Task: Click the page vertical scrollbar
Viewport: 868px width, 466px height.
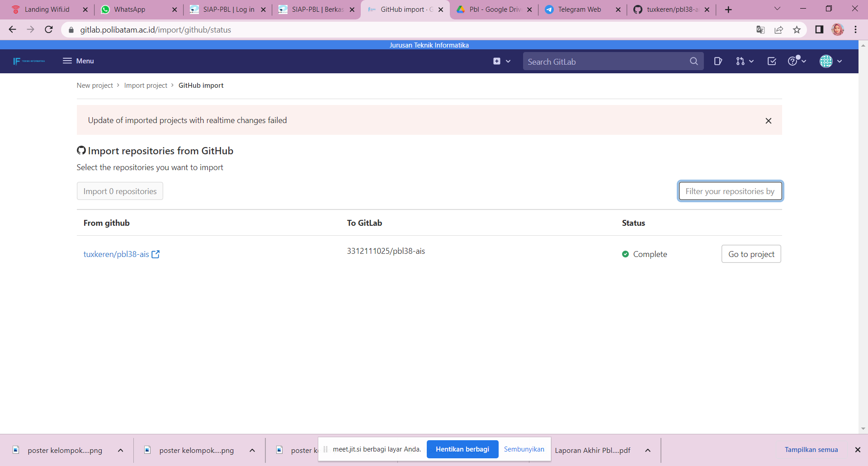Action: coord(863,237)
